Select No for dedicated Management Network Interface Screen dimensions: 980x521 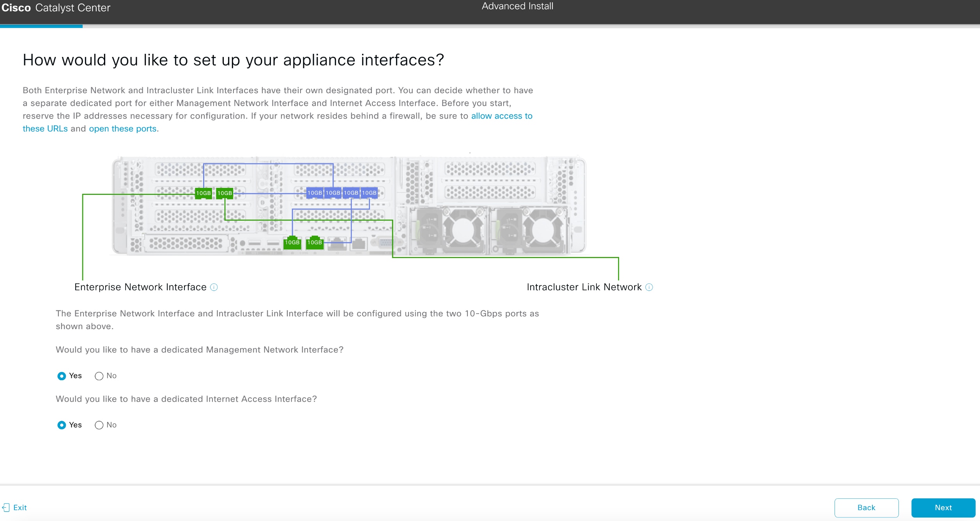tap(99, 376)
